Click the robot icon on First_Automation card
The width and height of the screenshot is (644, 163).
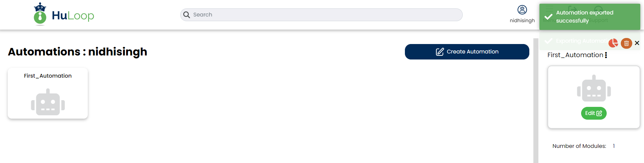[x=48, y=102]
